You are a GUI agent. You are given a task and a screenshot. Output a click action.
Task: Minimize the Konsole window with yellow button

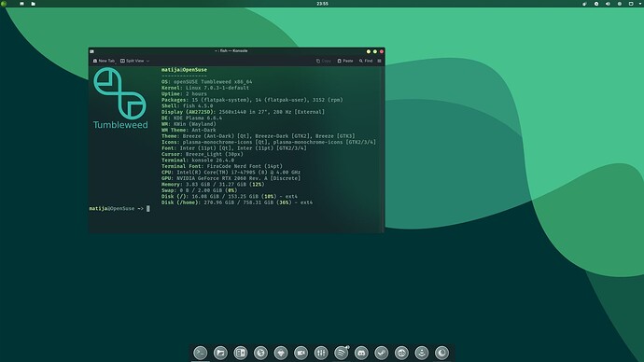(x=369, y=51)
